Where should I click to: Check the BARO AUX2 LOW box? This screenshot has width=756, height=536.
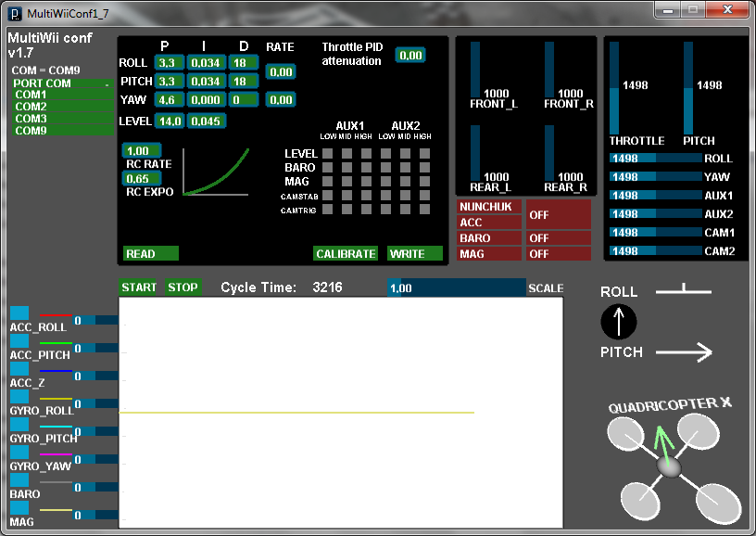(x=385, y=168)
